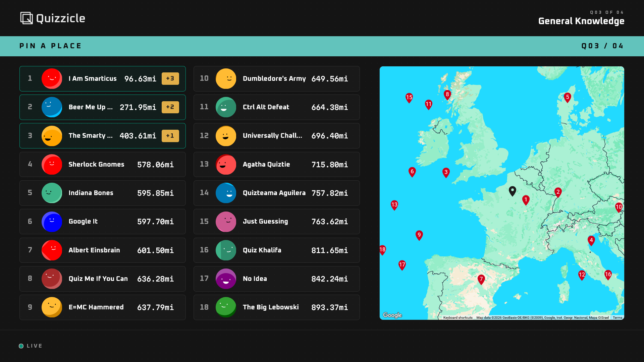Click the PIN A PLACE heading
644x362 pixels.
coord(51,46)
